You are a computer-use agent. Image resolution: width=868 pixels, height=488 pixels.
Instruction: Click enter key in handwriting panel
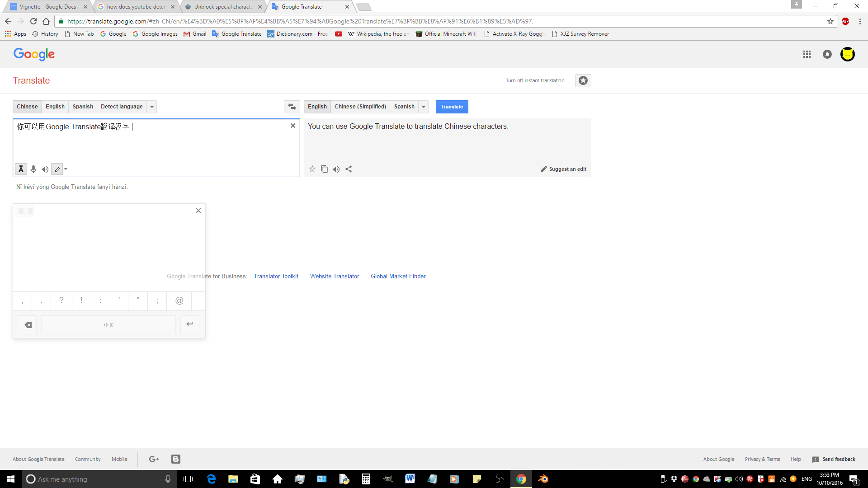coord(190,324)
